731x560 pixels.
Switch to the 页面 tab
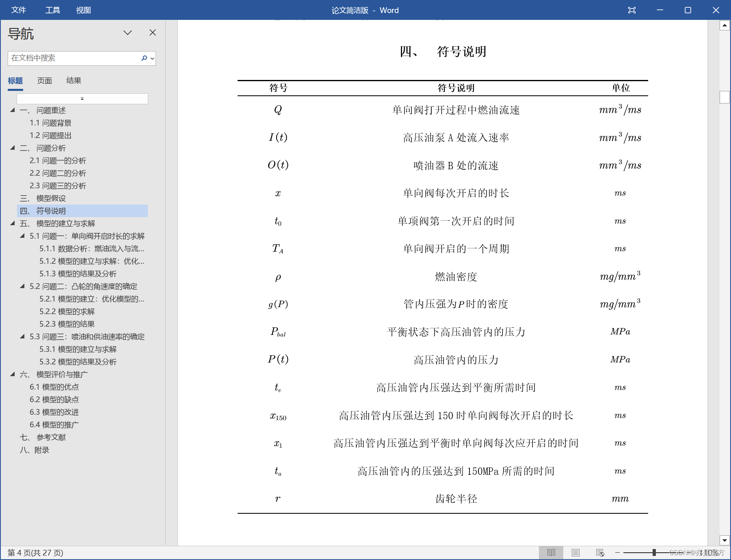(45, 81)
